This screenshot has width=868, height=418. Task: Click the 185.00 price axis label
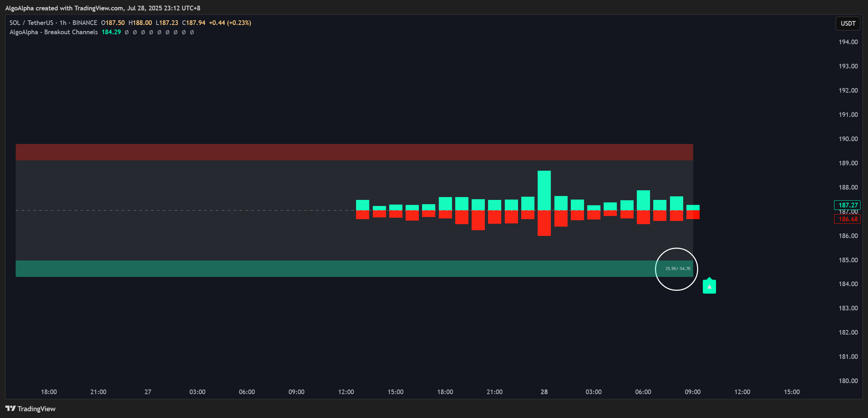pos(848,260)
